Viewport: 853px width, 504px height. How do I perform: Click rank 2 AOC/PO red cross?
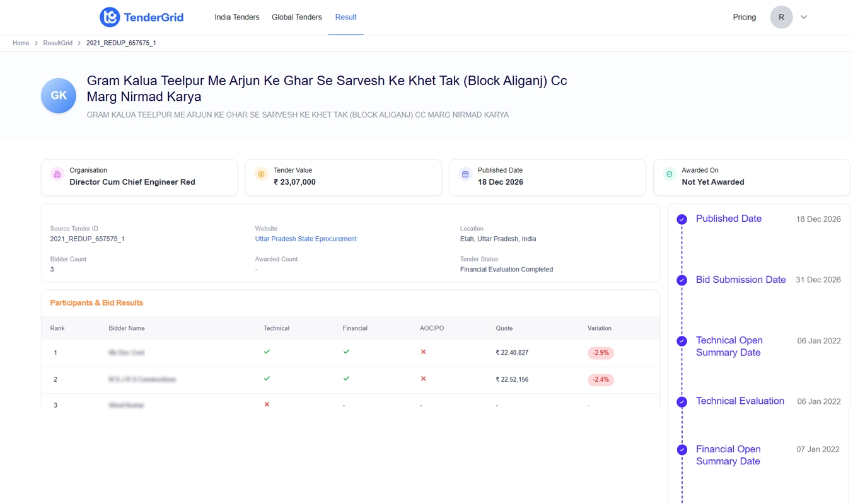[423, 379]
